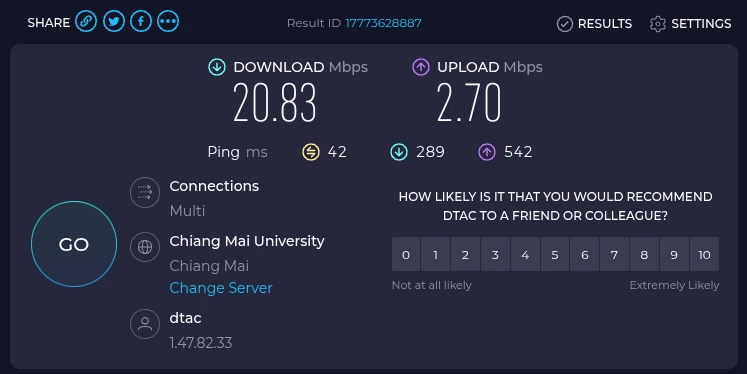Copy the result link via share icon
The width and height of the screenshot is (747, 374).
click(86, 22)
